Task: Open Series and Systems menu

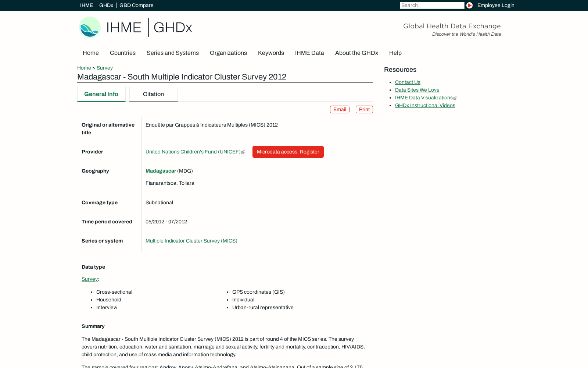Action: (173, 53)
